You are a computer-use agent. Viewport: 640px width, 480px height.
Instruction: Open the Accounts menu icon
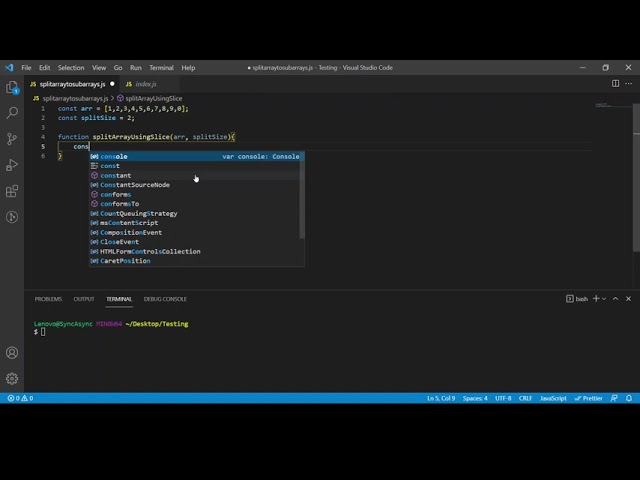(12, 353)
